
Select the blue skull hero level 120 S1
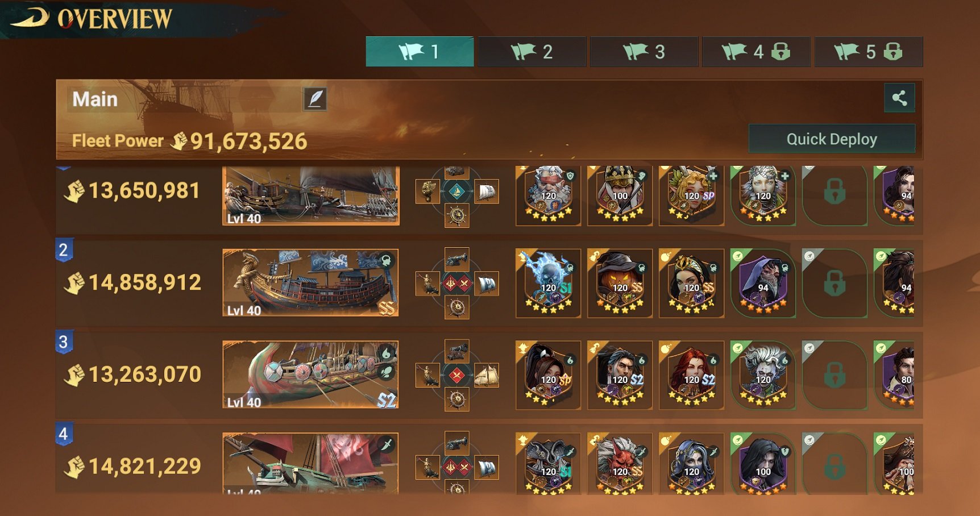tap(548, 283)
